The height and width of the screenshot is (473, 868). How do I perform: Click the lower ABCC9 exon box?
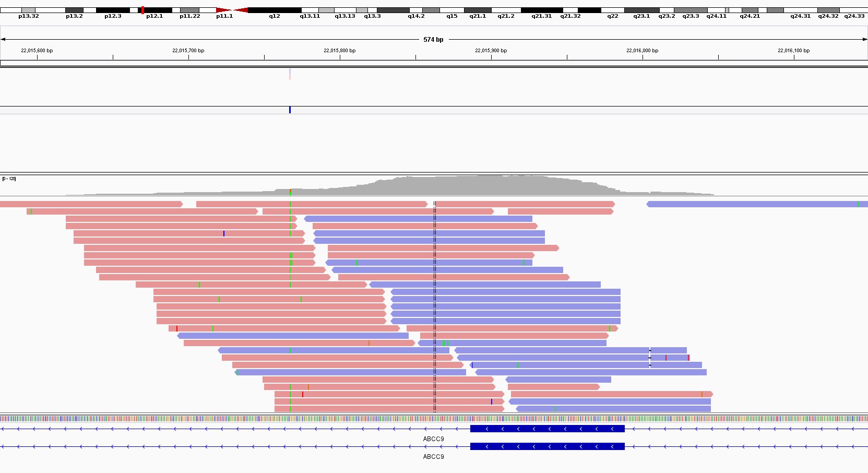click(x=547, y=446)
